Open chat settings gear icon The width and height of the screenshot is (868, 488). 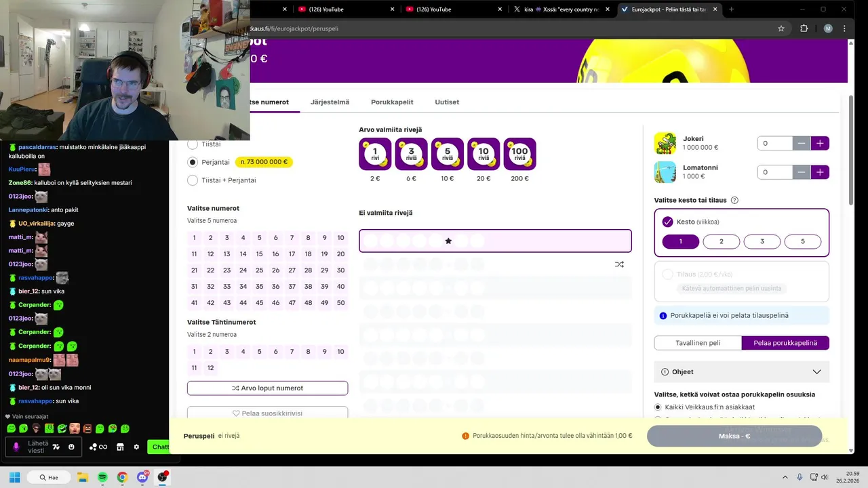pos(136,447)
